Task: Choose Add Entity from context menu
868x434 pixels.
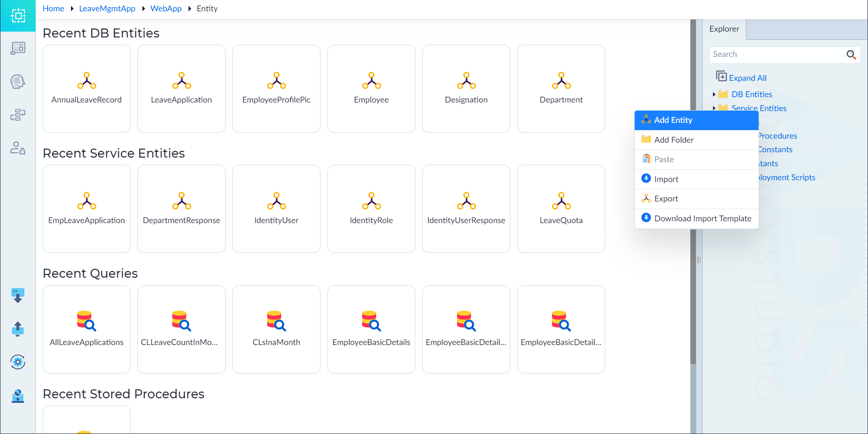Action: click(696, 120)
